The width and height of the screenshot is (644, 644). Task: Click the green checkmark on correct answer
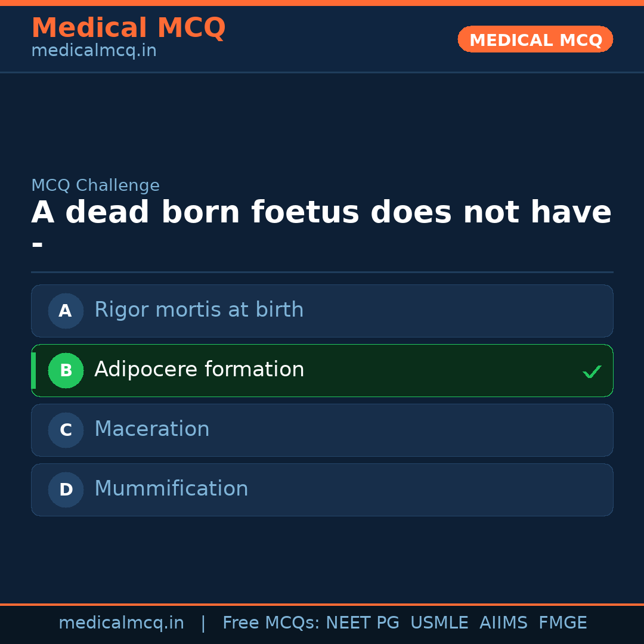[592, 371]
